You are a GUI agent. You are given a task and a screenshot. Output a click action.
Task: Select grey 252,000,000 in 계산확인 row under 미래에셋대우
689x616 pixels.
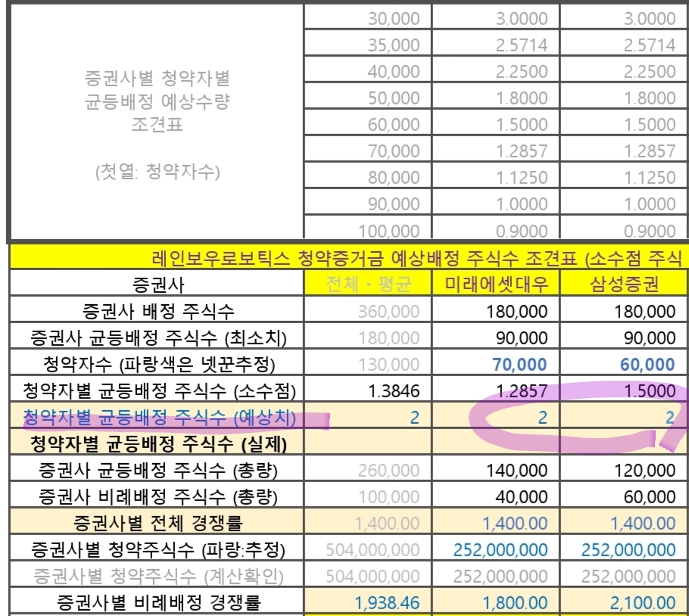[x=496, y=574]
